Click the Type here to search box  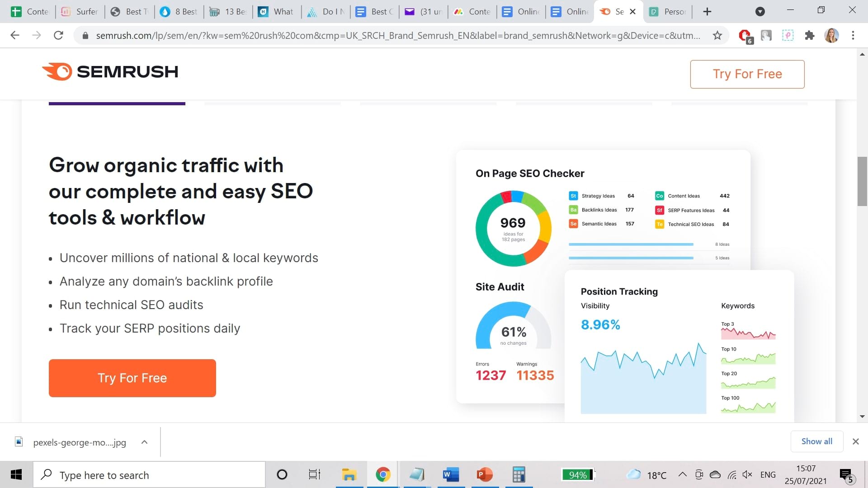149,475
